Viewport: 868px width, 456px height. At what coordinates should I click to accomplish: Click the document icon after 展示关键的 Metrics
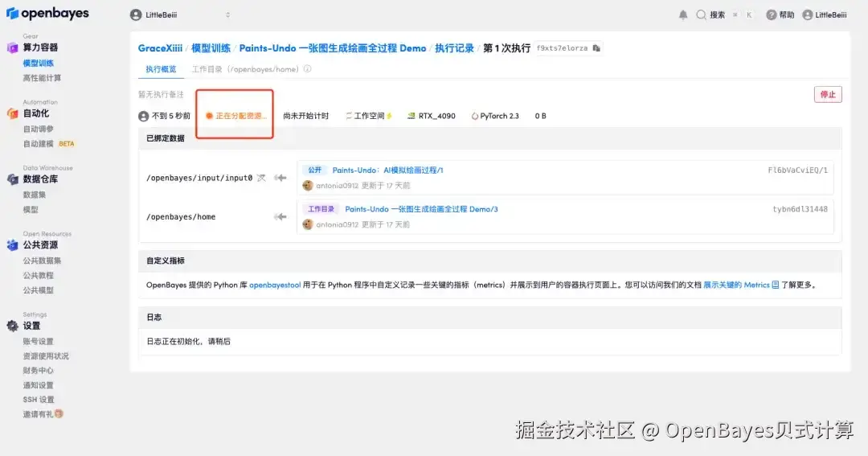point(775,285)
